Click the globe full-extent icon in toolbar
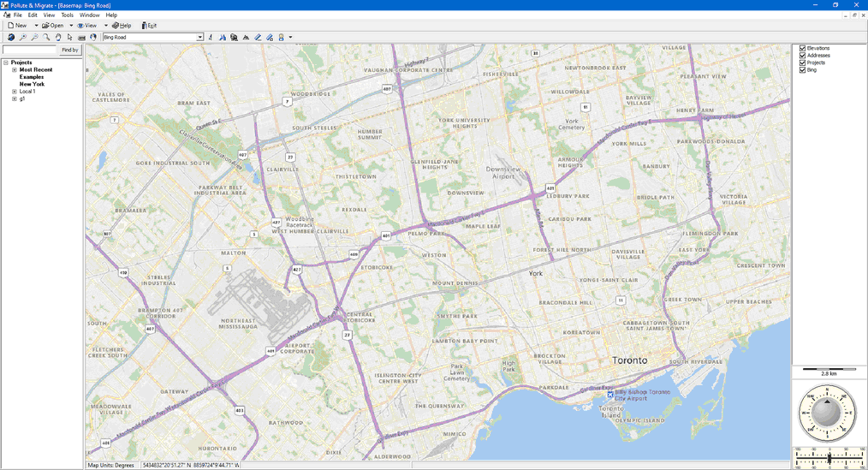 click(x=11, y=38)
